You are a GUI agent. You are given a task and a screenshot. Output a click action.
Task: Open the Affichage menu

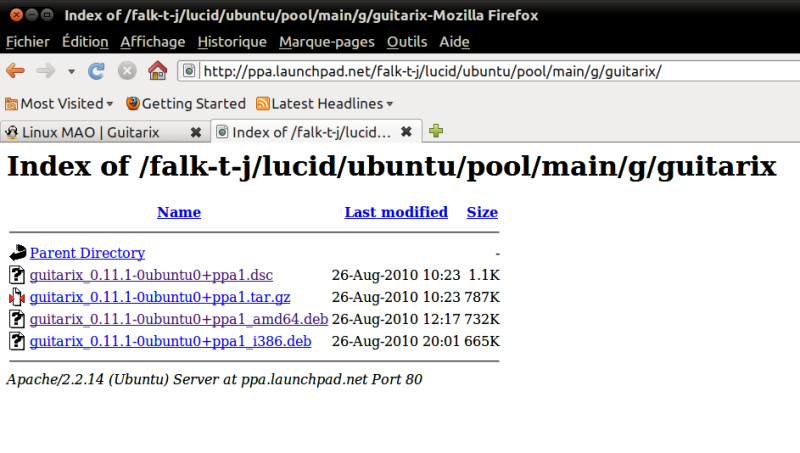153,42
